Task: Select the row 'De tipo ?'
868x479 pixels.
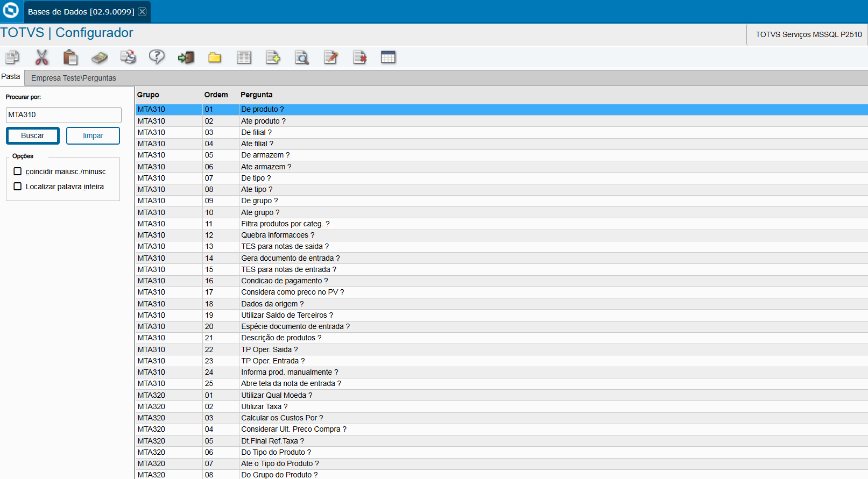Action: point(502,178)
